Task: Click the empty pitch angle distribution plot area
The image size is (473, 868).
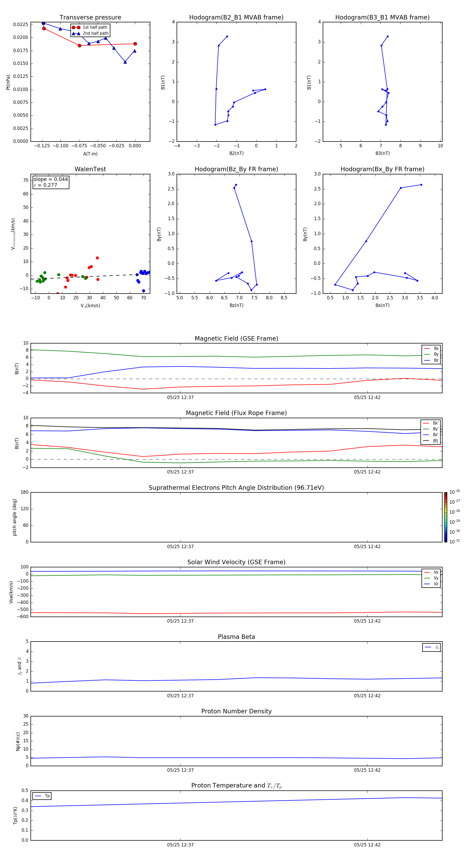Action: point(236,517)
